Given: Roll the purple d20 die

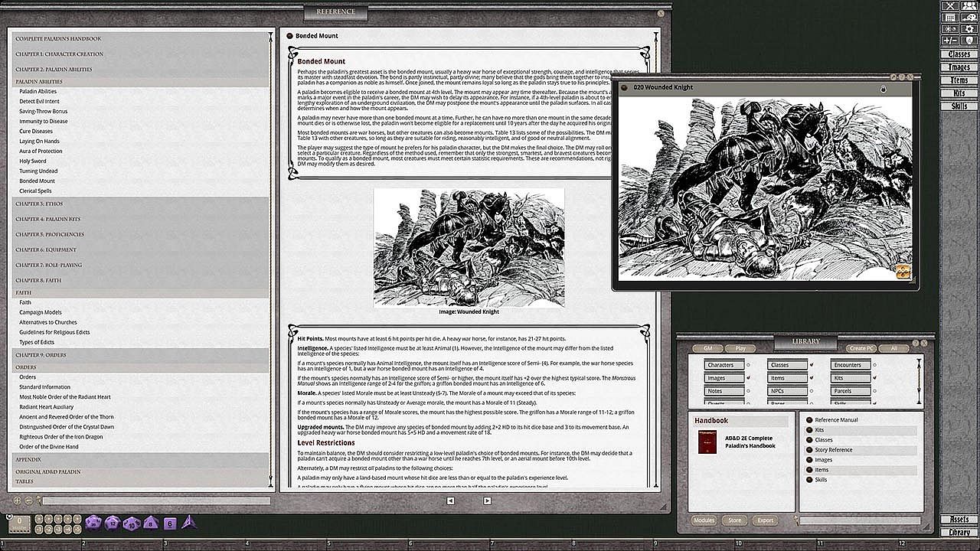Looking at the screenshot, I should coord(93,523).
